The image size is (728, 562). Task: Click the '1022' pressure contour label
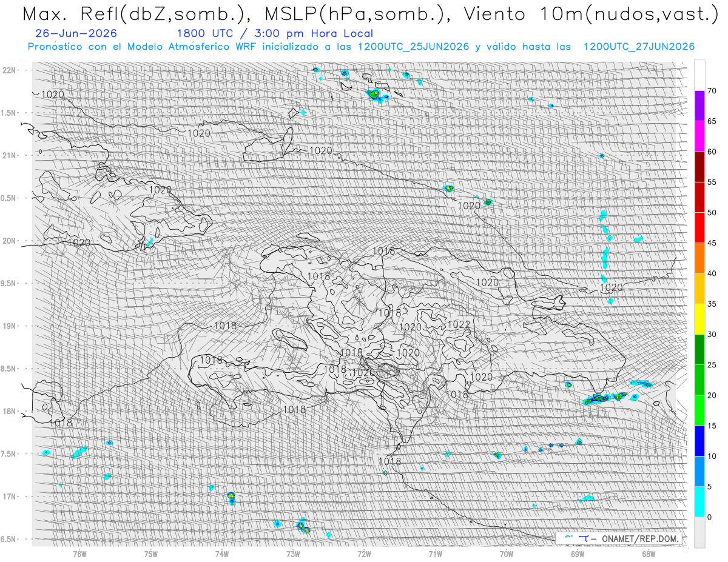coord(459,325)
